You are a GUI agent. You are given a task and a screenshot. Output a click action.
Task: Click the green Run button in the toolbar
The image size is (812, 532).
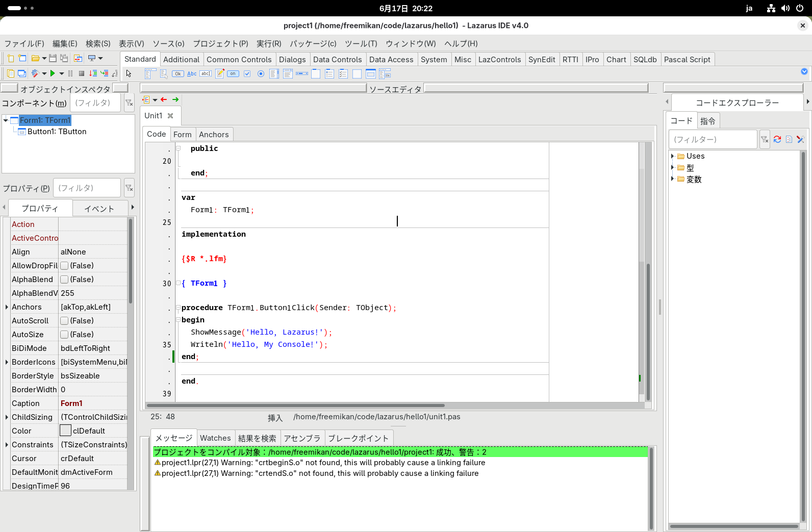53,73
